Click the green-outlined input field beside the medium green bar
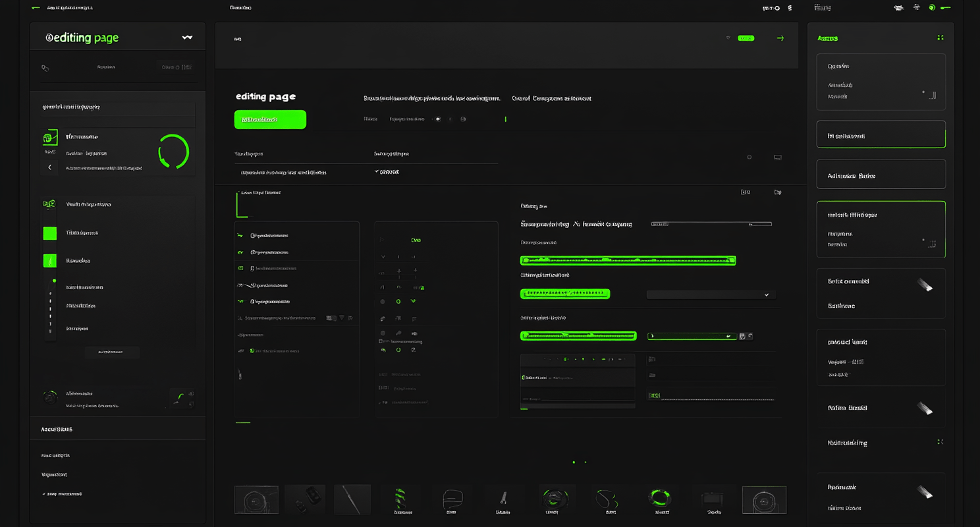The height and width of the screenshot is (527, 980). tap(692, 336)
